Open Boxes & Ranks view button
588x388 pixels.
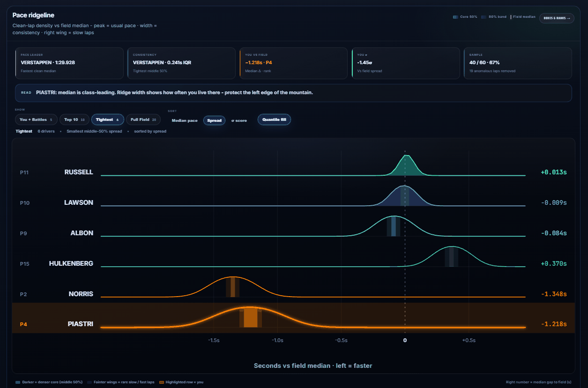[557, 18]
